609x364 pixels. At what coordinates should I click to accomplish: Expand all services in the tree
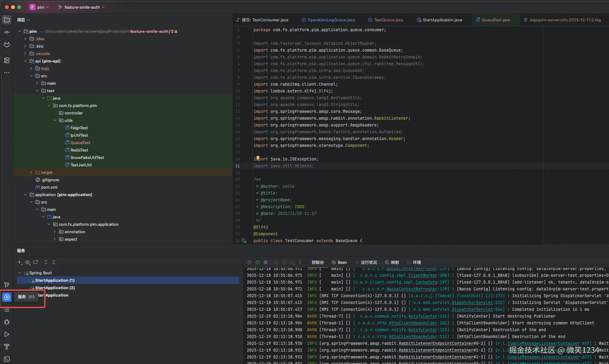46,262
